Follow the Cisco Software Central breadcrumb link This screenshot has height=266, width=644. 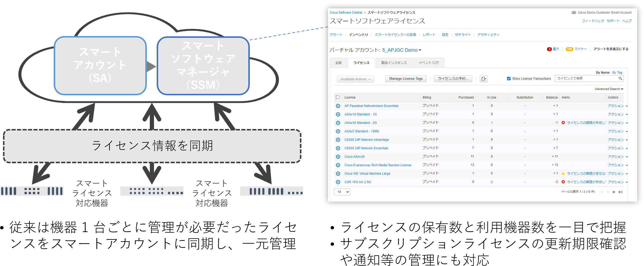pyautogui.click(x=346, y=13)
